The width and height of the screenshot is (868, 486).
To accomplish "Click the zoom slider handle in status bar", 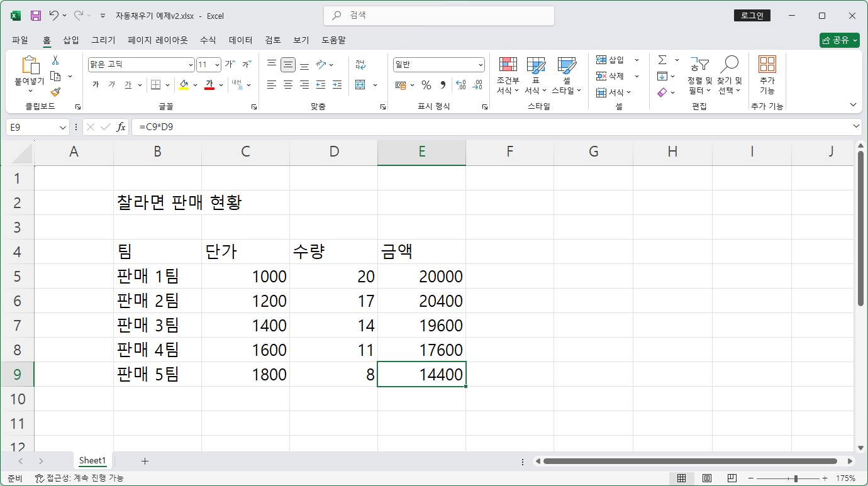I will click(796, 478).
